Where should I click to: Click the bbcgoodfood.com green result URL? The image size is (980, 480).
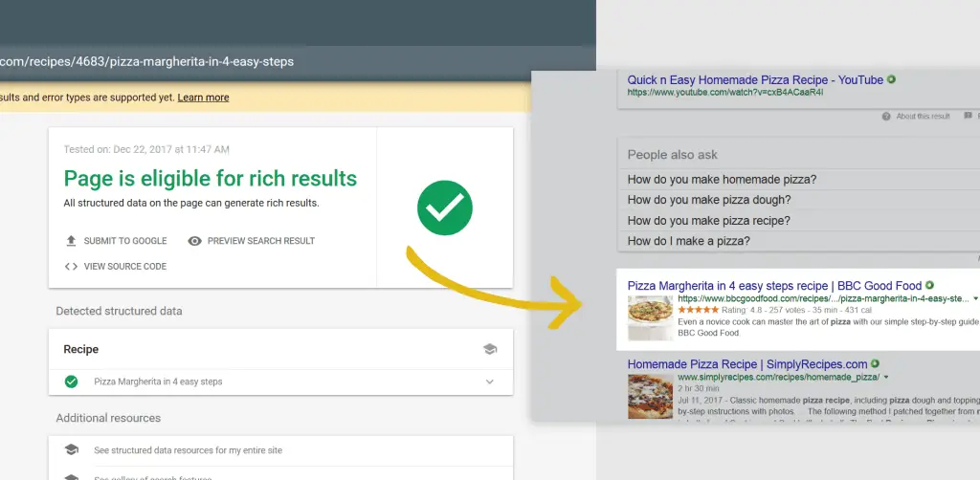(824, 299)
